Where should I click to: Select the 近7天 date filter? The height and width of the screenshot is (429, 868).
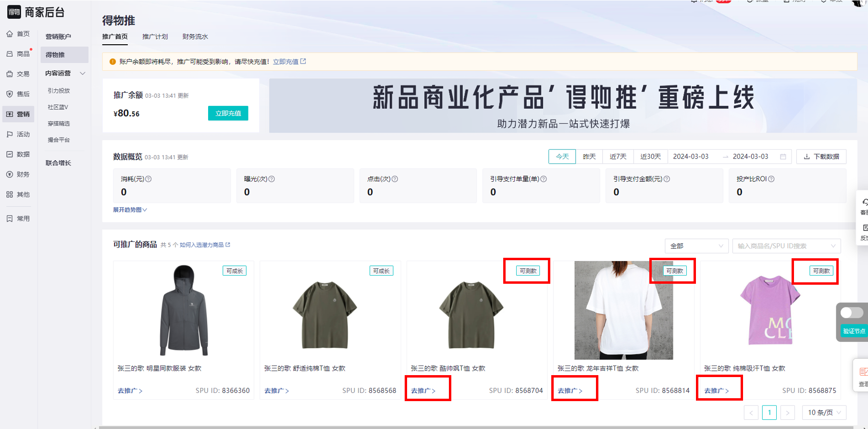coord(618,157)
